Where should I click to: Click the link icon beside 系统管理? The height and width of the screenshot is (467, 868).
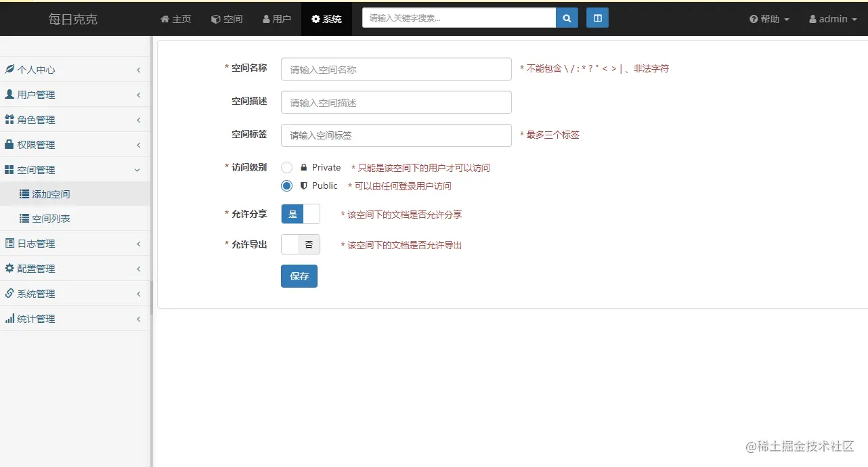click(x=9, y=293)
